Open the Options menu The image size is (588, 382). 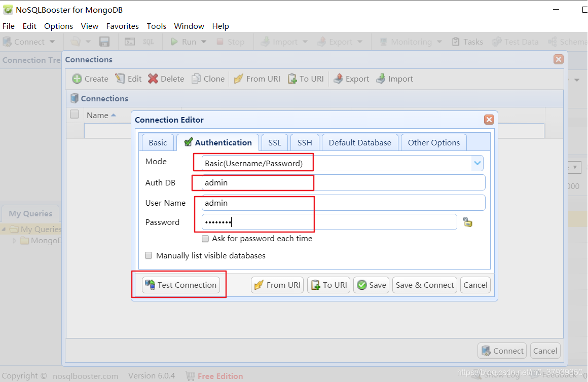tap(58, 26)
